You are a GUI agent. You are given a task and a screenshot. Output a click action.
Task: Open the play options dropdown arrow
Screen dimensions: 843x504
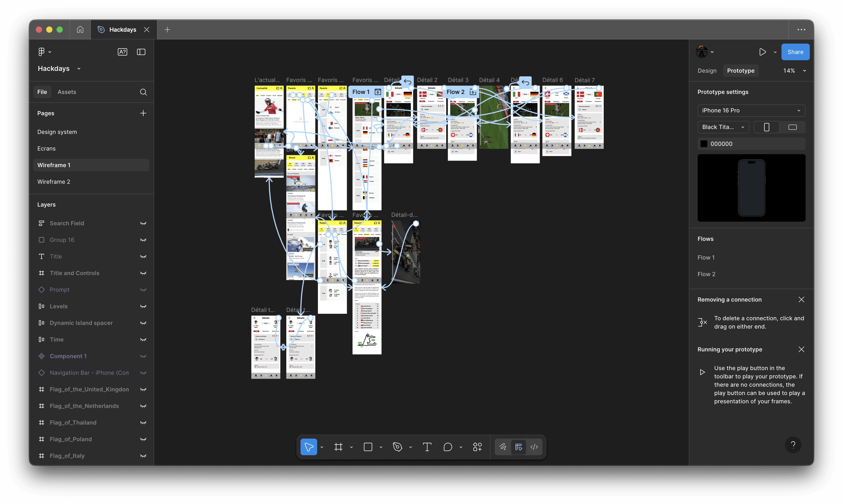click(x=775, y=52)
